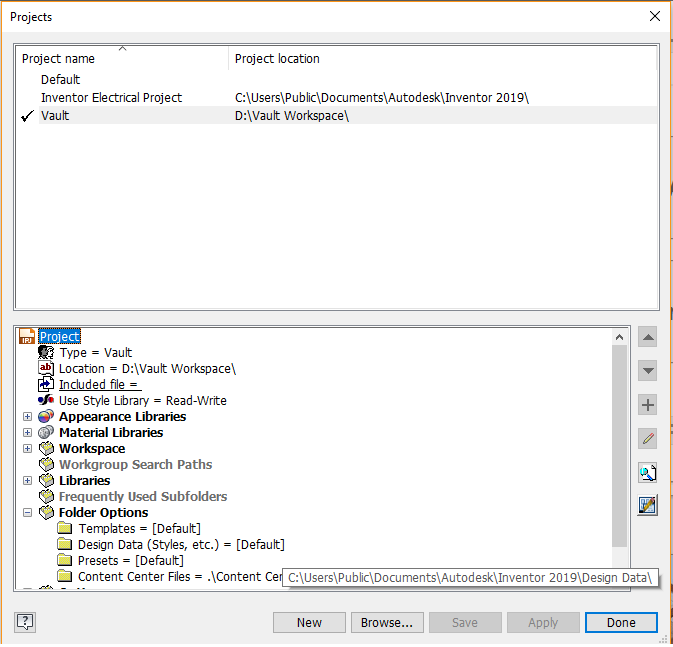Screen dimensions: 673x647
Task: Click the Browse... button
Action: 387,623
